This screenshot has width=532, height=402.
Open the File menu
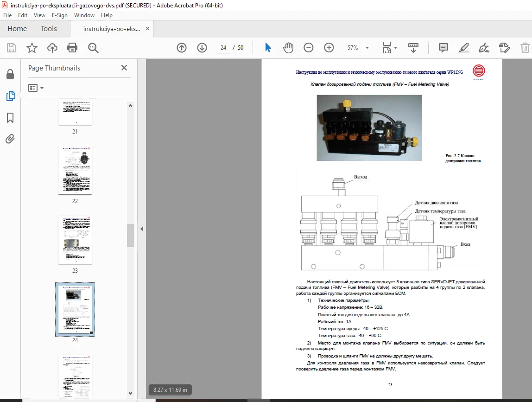[7, 15]
